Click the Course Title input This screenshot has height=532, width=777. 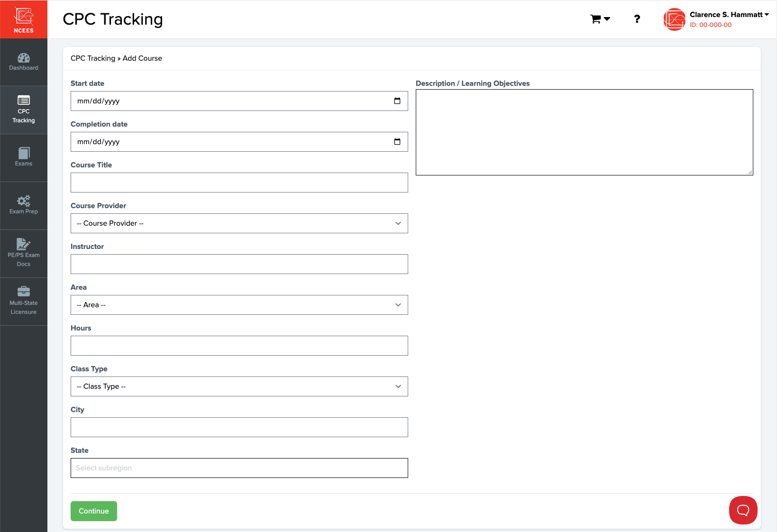click(239, 183)
